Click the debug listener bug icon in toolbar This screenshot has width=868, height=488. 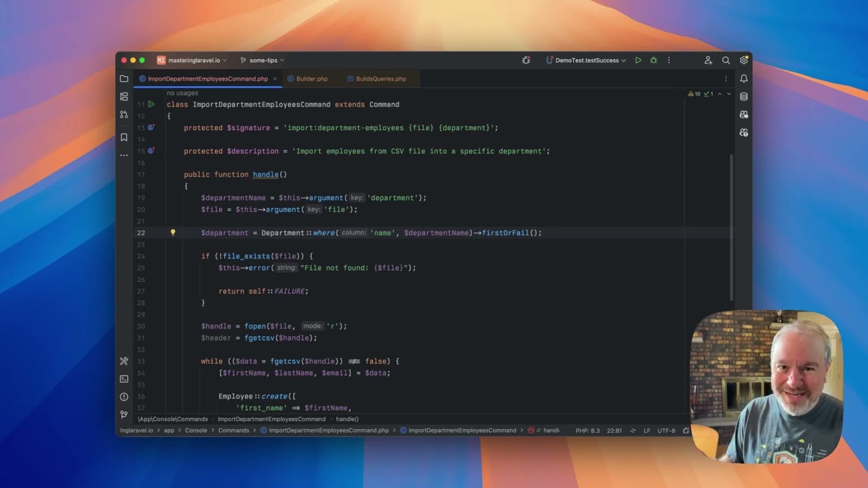pyautogui.click(x=526, y=60)
